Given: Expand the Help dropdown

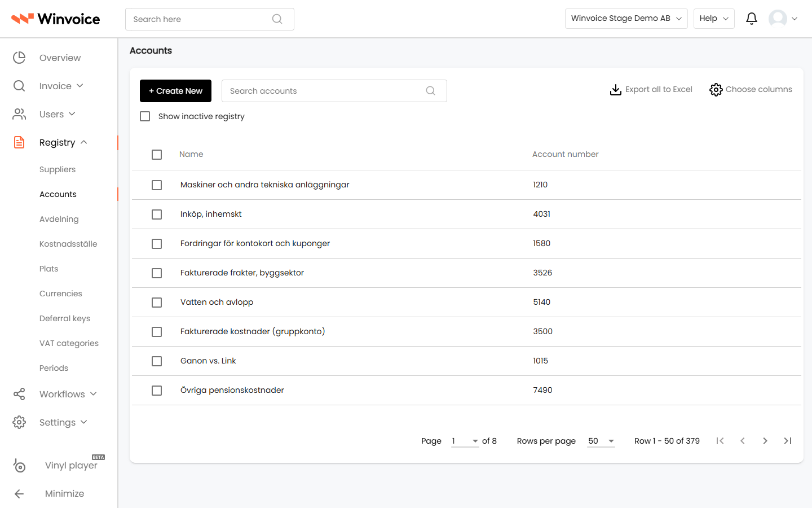Looking at the screenshot, I should pos(714,19).
